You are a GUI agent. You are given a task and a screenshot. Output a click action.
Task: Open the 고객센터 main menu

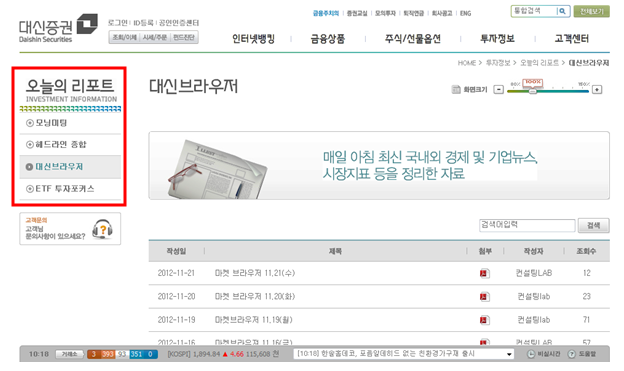tap(571, 39)
